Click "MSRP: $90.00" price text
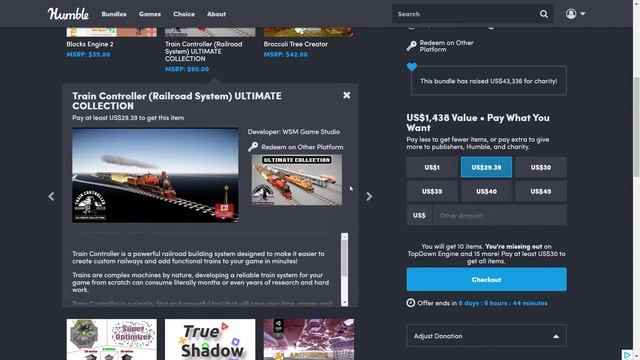This screenshot has width=640, height=360. [187, 69]
